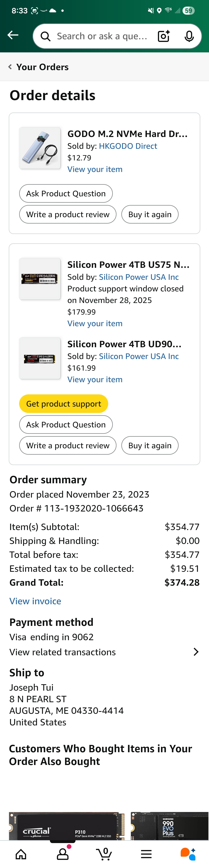Image resolution: width=209 pixels, height=868 pixels.
Task: Open camera lens search icon
Action: coord(163,36)
